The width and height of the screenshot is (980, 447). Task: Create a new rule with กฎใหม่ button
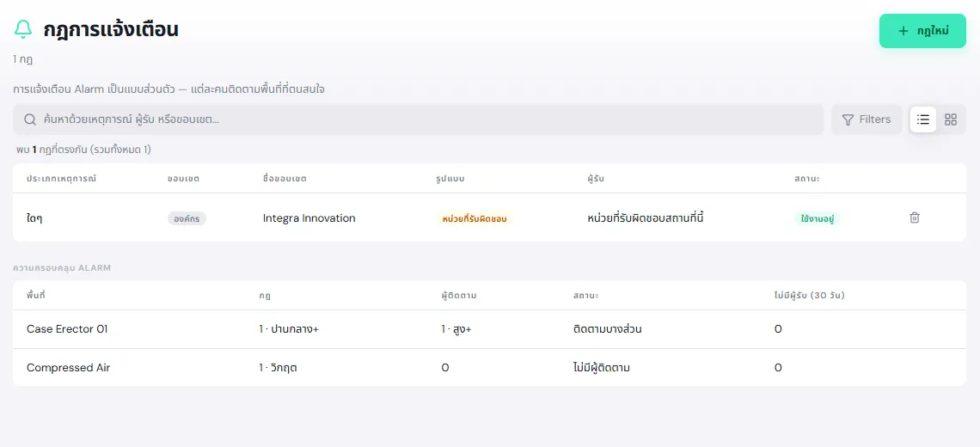click(x=922, y=31)
